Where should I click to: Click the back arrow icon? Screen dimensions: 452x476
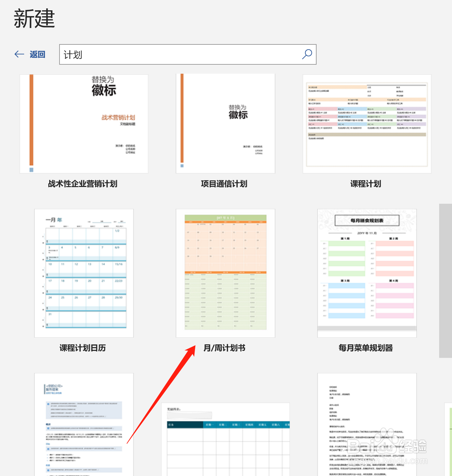point(19,54)
